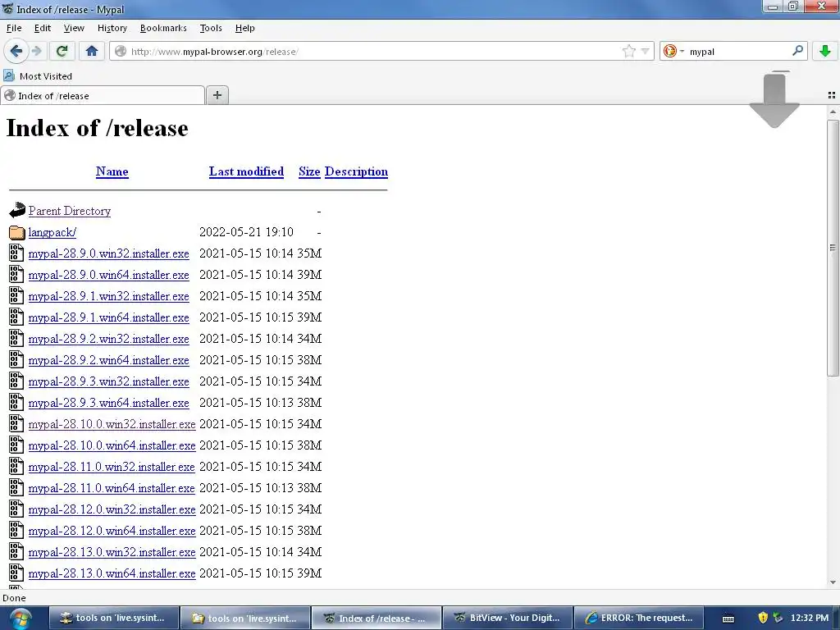Download mypal-28.9.0.win32.installer.exe
The image size is (840, 630).
(109, 253)
